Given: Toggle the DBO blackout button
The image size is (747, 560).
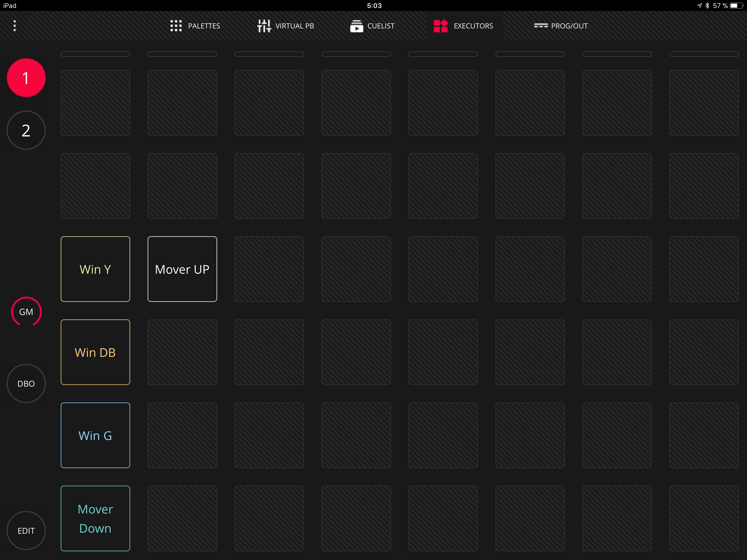Looking at the screenshot, I should point(26,383).
